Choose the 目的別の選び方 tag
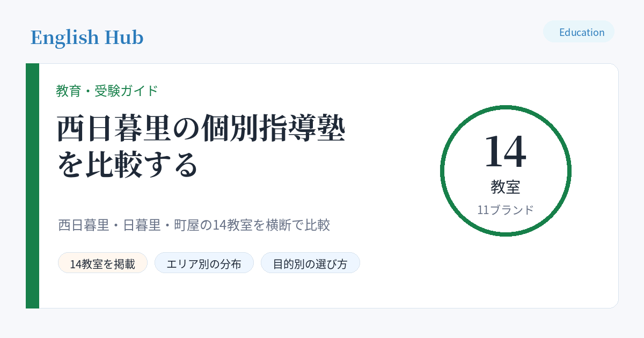The width and height of the screenshot is (644, 338). coord(310,263)
